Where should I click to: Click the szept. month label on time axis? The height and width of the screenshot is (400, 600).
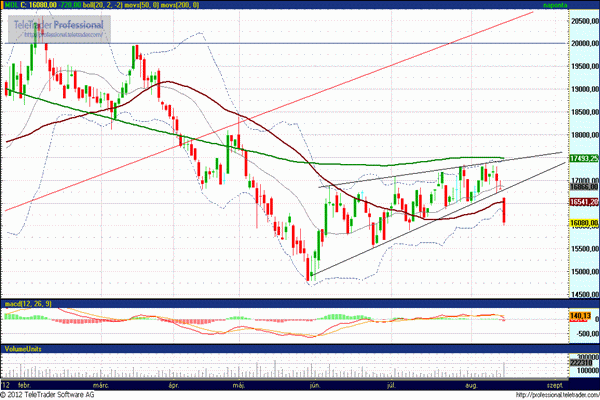pyautogui.click(x=554, y=385)
